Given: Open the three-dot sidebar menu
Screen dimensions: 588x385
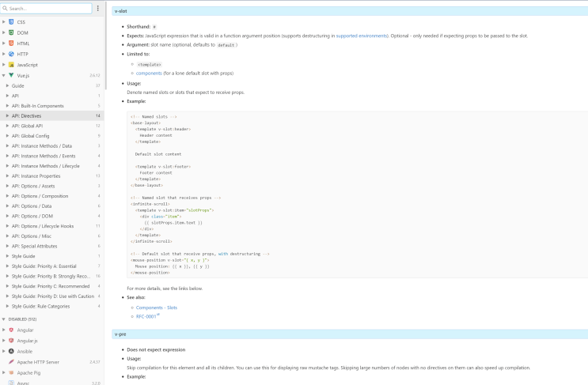Looking at the screenshot, I should click(98, 8).
